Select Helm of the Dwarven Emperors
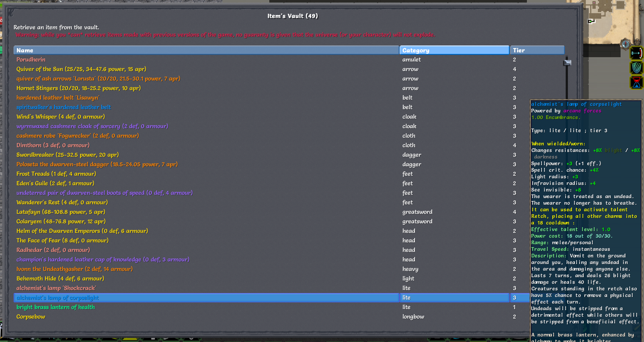Screen dimensions: 644x342 [206, 231]
